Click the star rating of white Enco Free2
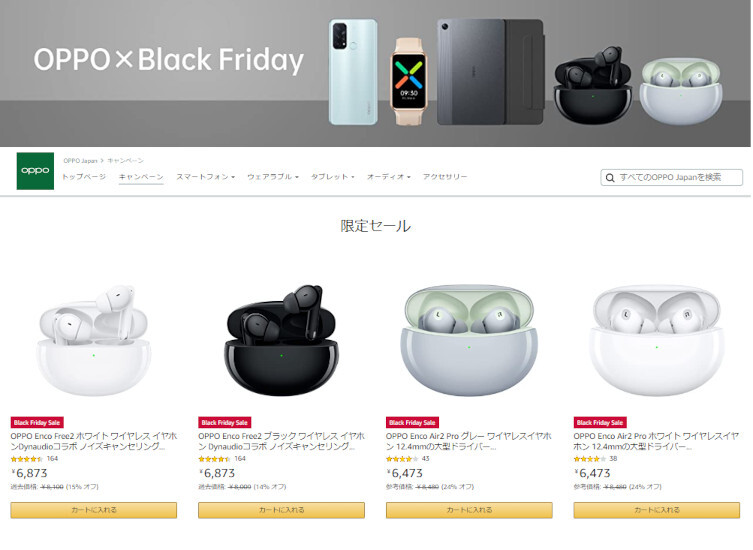 coord(27,459)
